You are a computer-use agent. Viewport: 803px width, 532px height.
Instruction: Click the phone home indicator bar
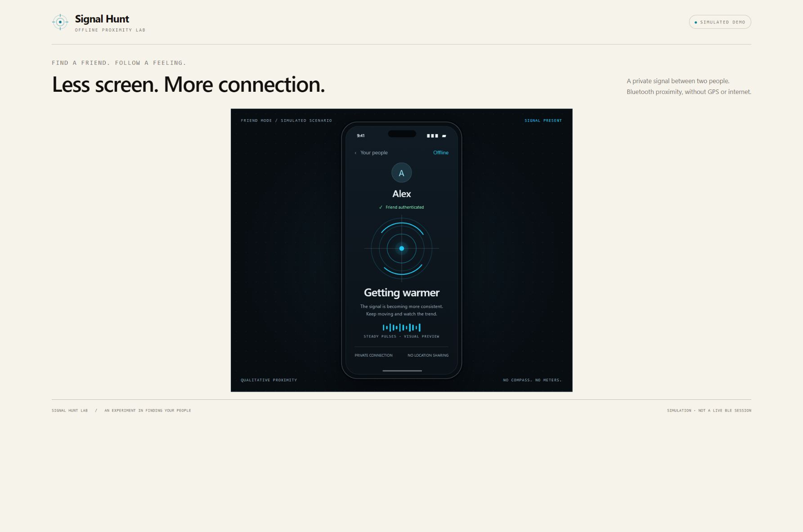click(x=402, y=371)
